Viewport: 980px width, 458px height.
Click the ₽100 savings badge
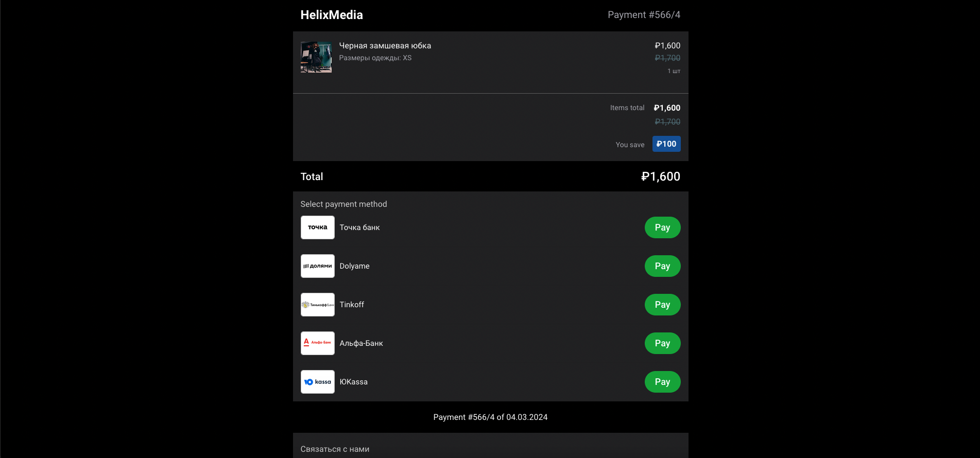(666, 144)
